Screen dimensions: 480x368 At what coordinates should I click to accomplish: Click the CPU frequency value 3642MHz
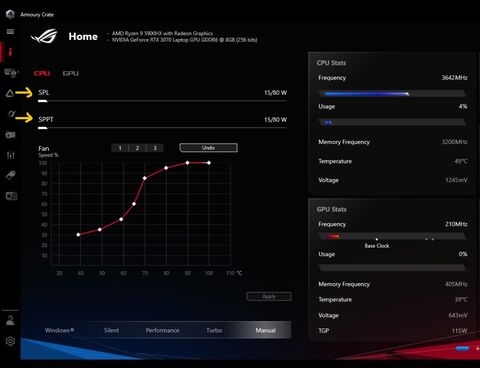pyautogui.click(x=454, y=78)
